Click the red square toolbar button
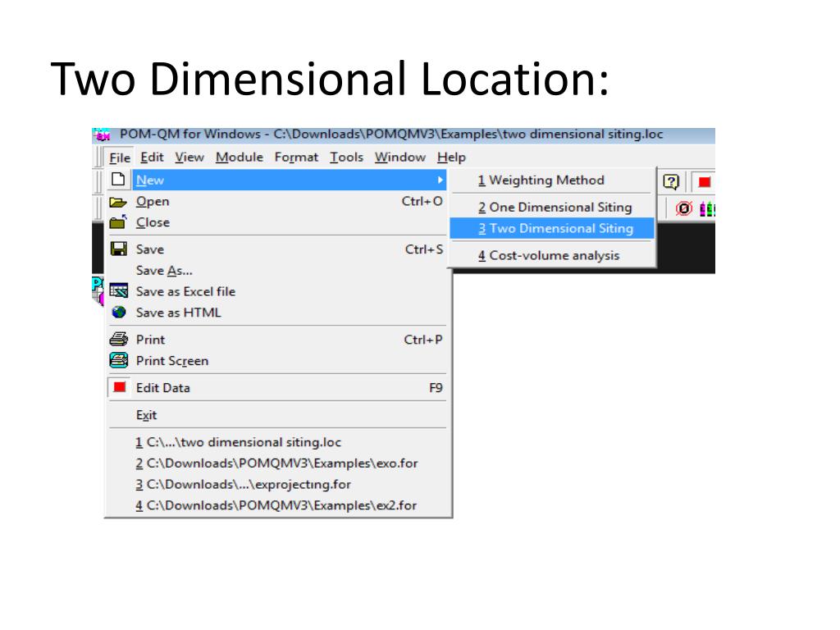The image size is (840, 630). coord(704,182)
